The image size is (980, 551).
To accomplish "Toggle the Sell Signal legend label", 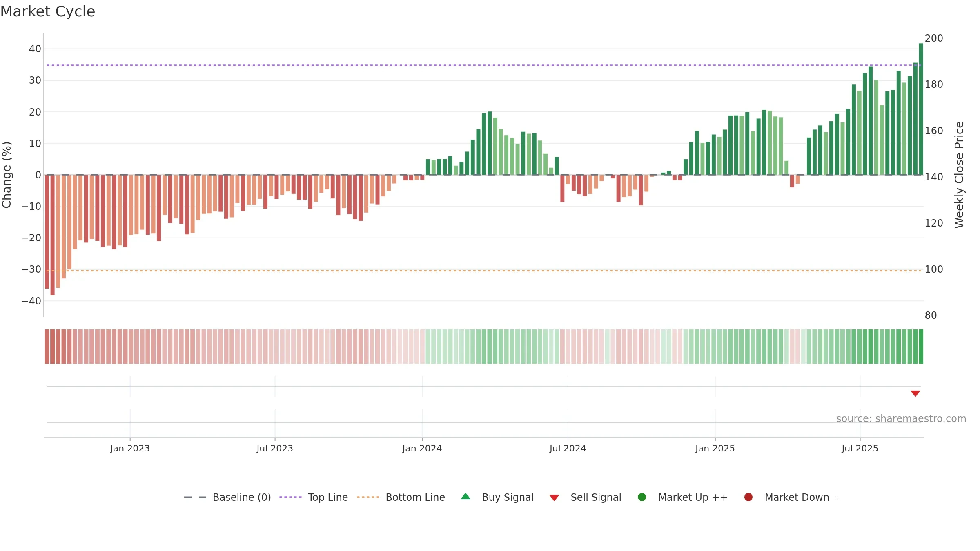I will tap(596, 497).
